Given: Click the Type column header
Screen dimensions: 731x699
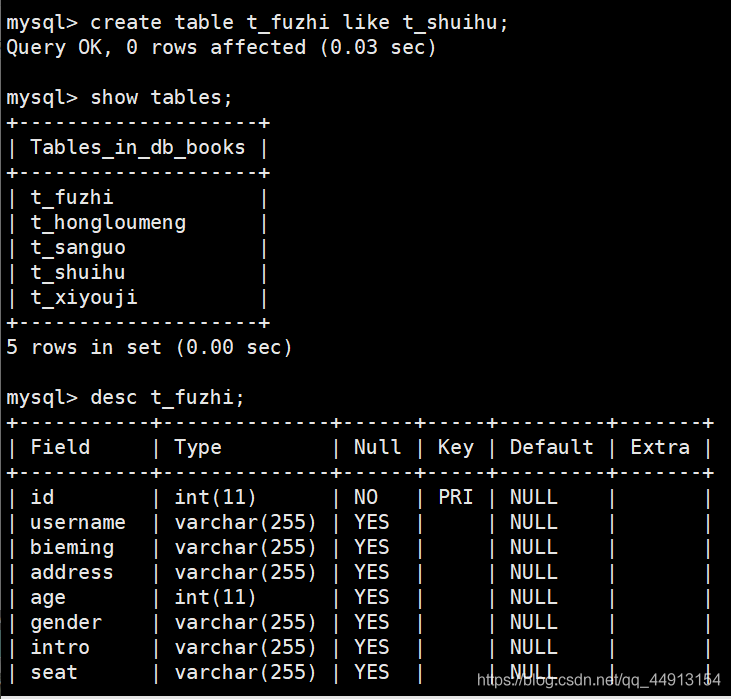Looking at the screenshot, I should click(198, 448).
